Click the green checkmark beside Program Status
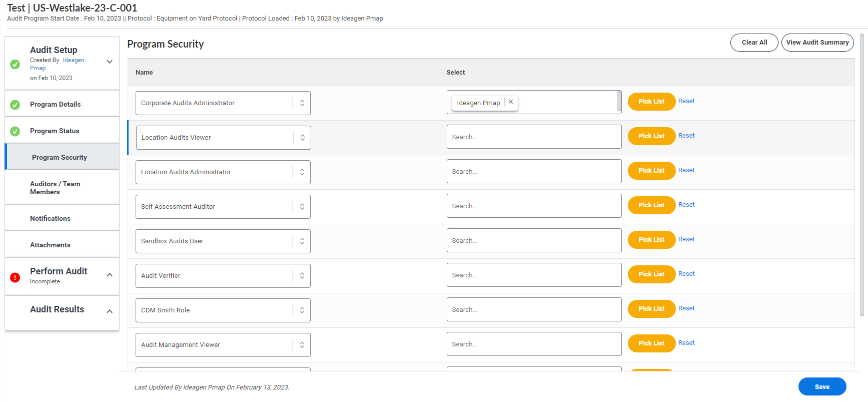 [15, 131]
